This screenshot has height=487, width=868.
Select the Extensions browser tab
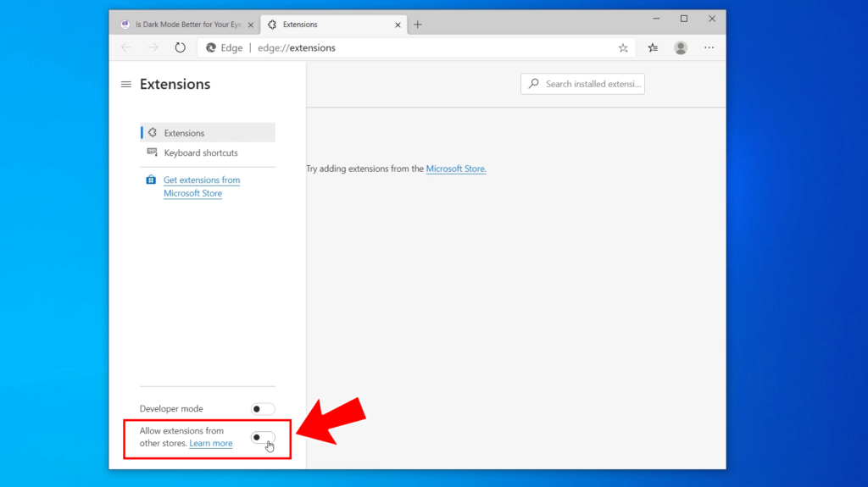pyautogui.click(x=334, y=25)
